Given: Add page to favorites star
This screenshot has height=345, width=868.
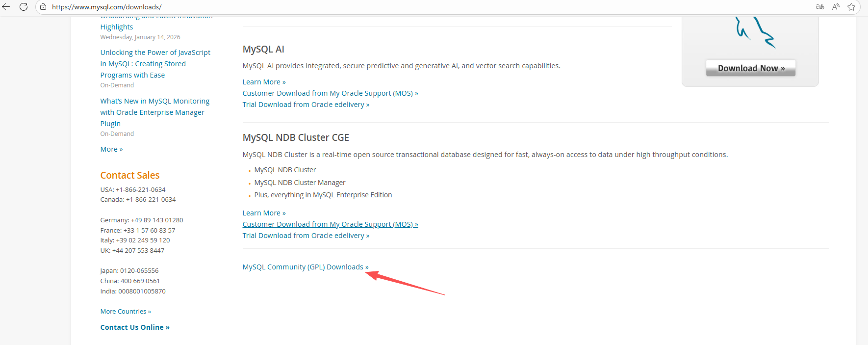Looking at the screenshot, I should pyautogui.click(x=851, y=7).
